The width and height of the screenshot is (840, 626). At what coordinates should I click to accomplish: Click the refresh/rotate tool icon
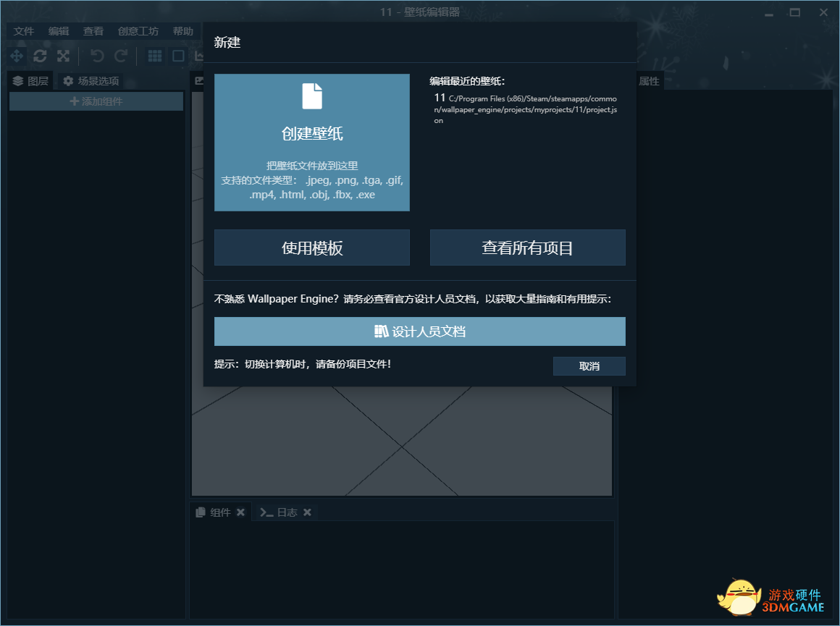tap(40, 56)
